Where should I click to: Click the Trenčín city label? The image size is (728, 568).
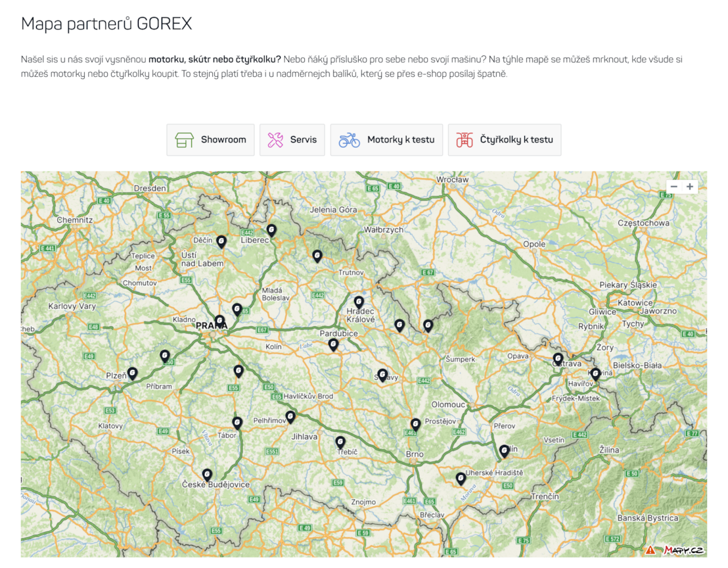545,496
